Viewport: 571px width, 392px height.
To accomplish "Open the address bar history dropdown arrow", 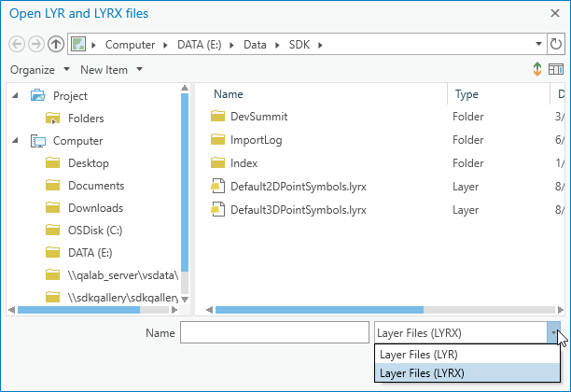I will [x=538, y=44].
